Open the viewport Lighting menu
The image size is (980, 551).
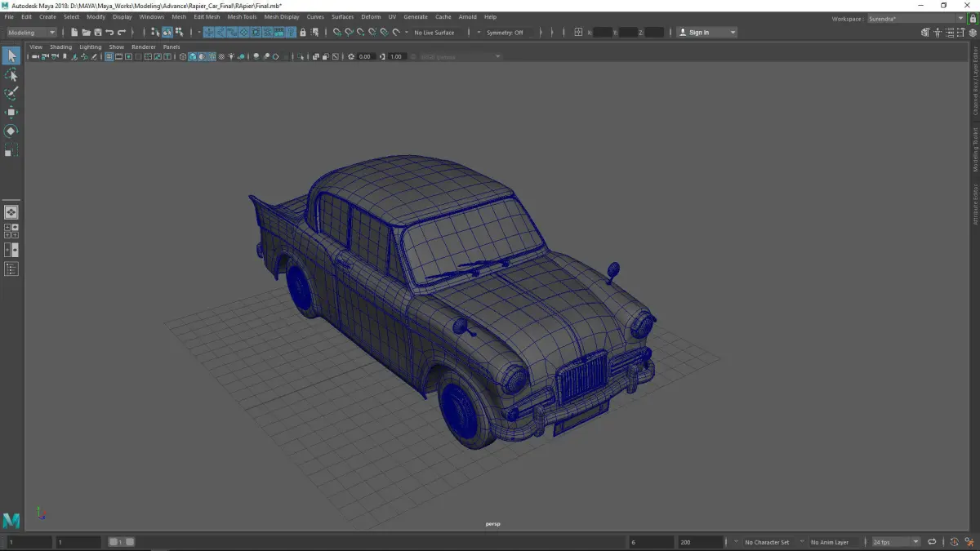pos(91,47)
